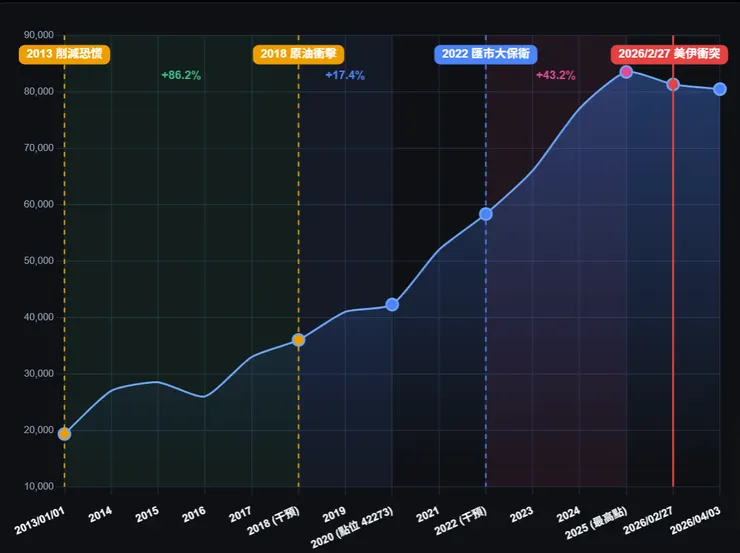Click the 50,000 y-axis label
The image size is (740, 553).
tap(39, 261)
